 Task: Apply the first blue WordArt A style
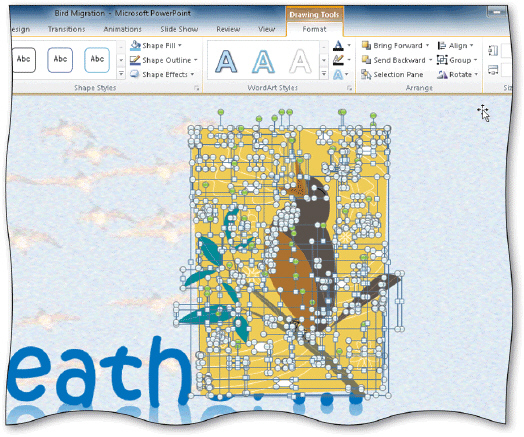click(227, 61)
